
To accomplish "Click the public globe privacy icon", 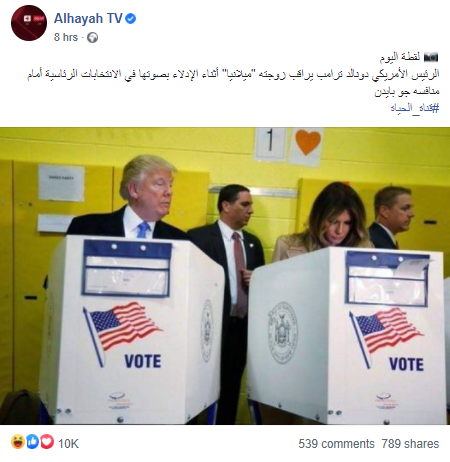I will (92, 38).
